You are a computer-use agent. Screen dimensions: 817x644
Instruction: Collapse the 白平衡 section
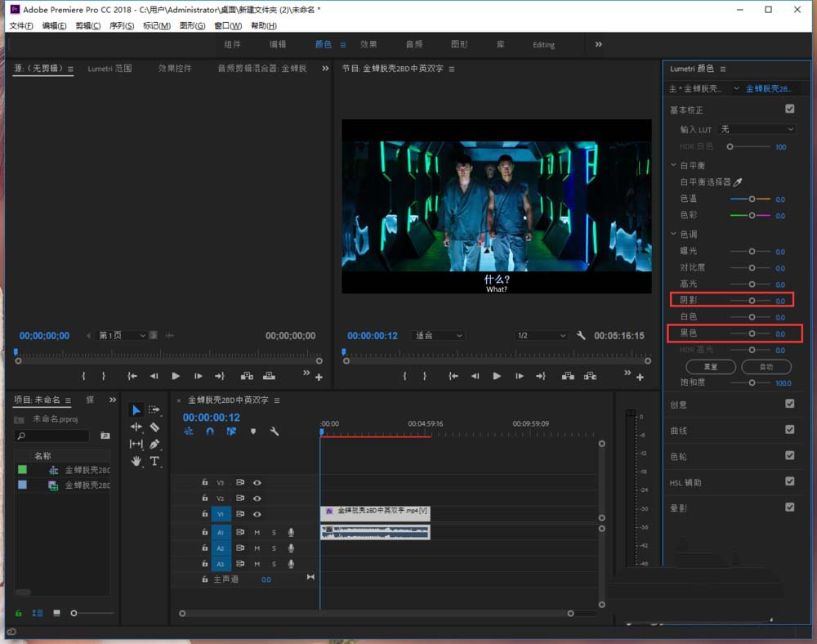tap(673, 165)
